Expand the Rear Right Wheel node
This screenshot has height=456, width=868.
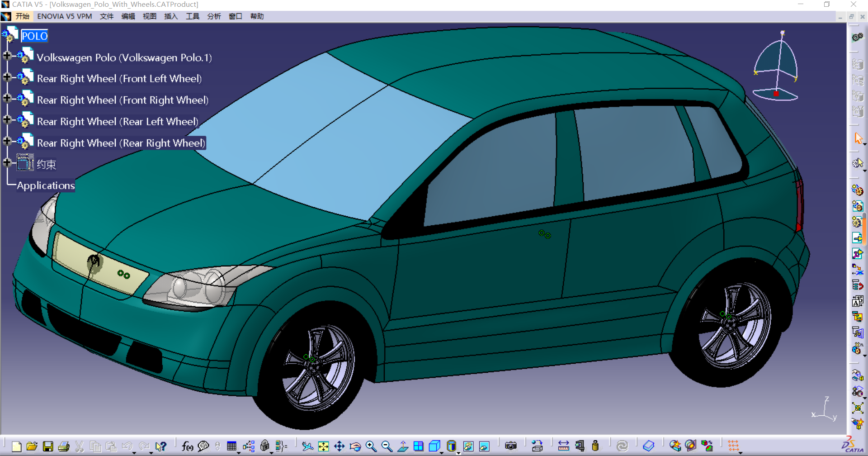pos(7,141)
